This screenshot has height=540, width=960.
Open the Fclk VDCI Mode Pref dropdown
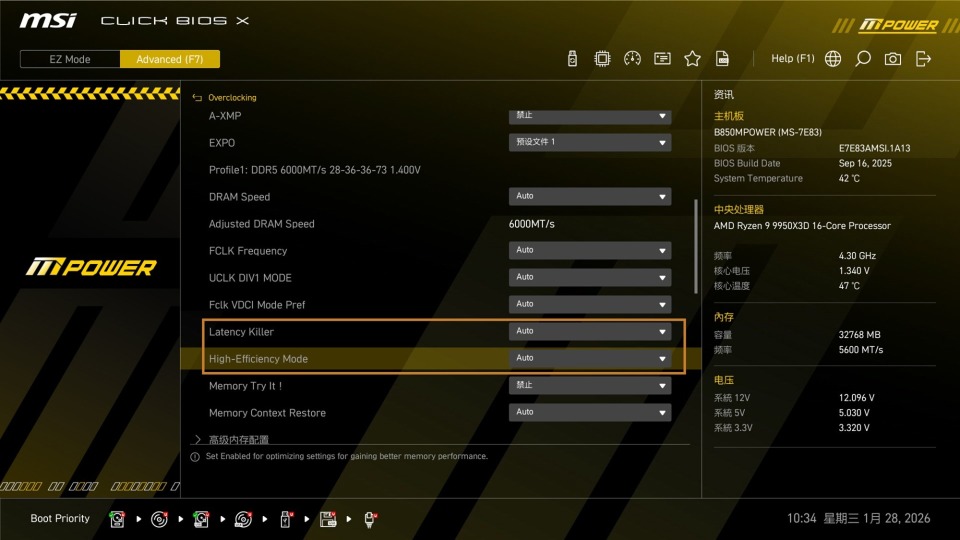click(x=590, y=304)
